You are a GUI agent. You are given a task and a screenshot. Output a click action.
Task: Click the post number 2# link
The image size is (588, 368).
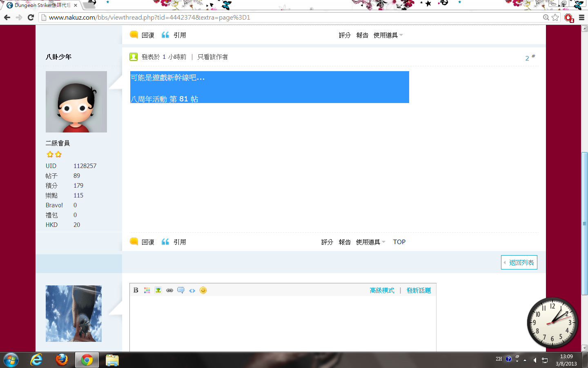pyautogui.click(x=530, y=58)
